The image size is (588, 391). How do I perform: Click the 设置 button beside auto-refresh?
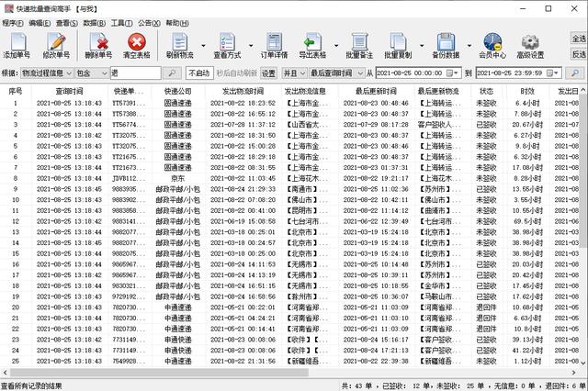pyautogui.click(x=267, y=73)
